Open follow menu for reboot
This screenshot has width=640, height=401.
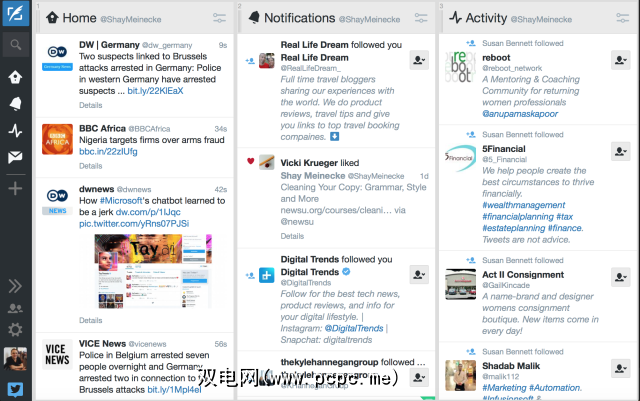[621, 60]
